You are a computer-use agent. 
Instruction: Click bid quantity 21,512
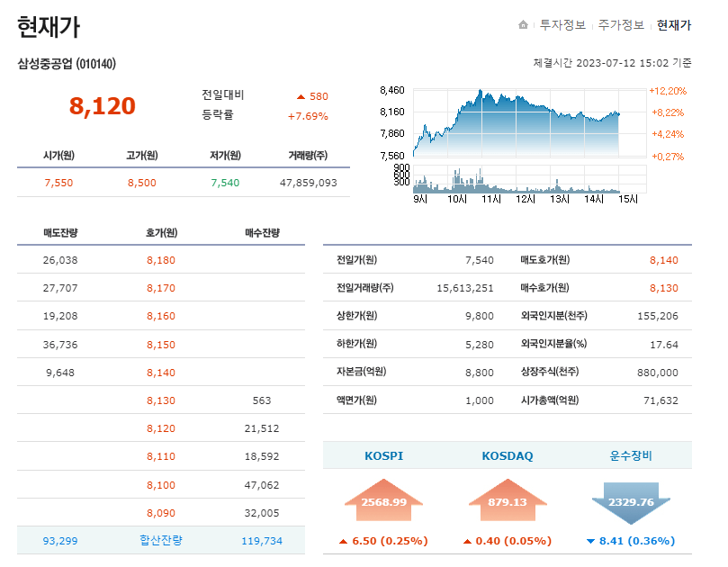[x=262, y=428]
